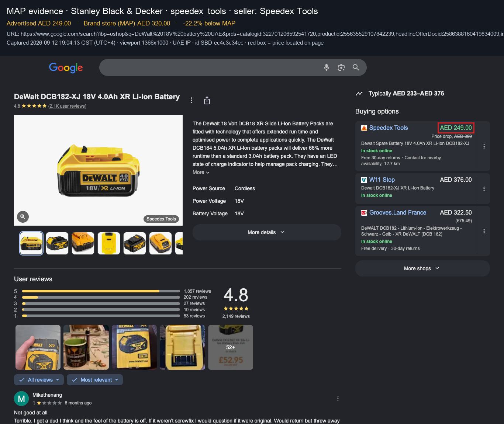
Task: Click the 'Typically AED 233–AED 376' text
Action: coord(406,94)
